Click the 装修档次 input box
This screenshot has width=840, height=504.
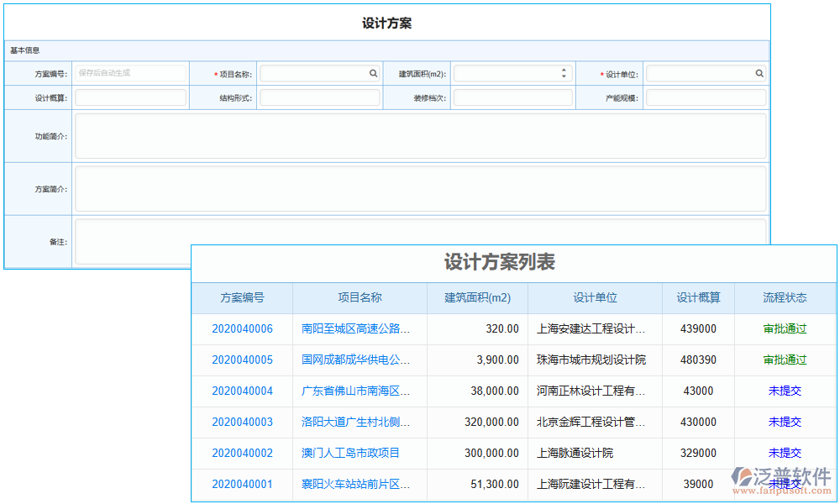(512, 97)
